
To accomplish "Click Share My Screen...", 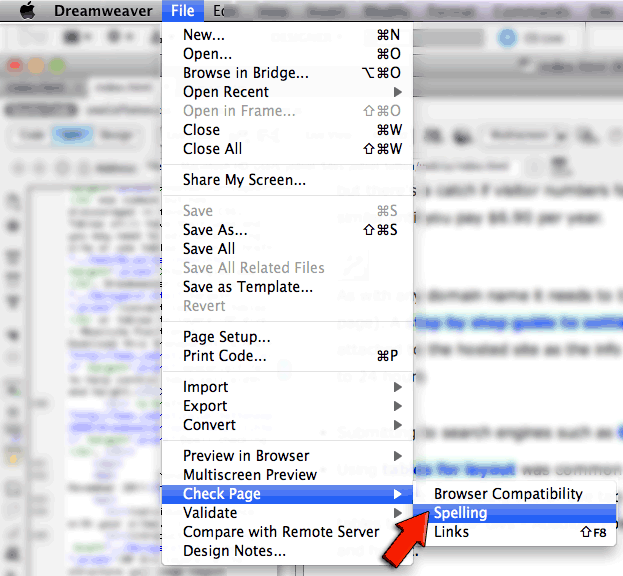I will [288, 180].
